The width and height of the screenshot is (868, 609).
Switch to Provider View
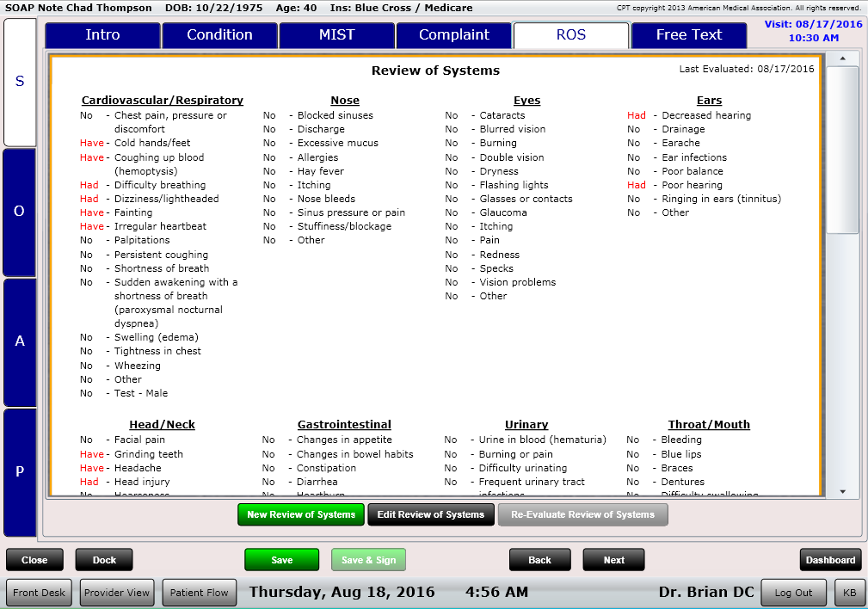[116, 593]
